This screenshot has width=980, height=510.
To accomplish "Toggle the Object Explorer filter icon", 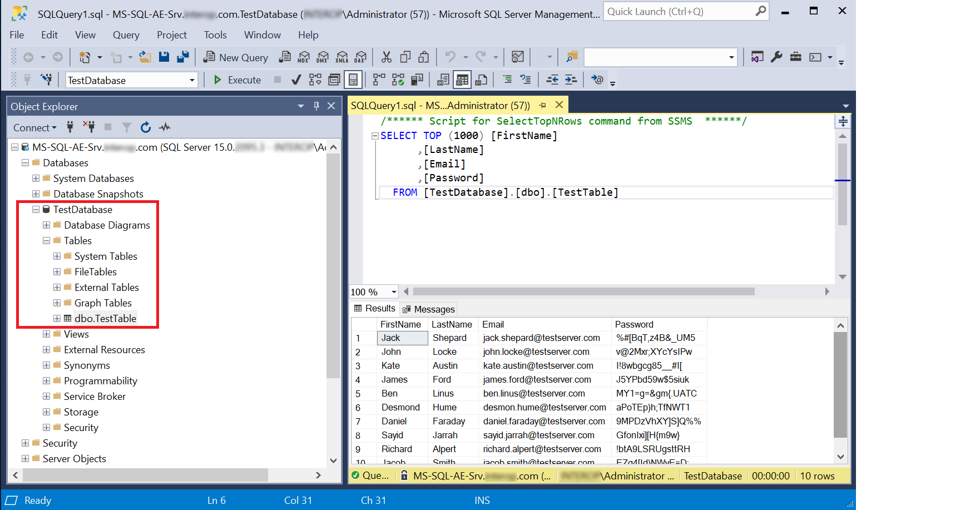I will 127,127.
